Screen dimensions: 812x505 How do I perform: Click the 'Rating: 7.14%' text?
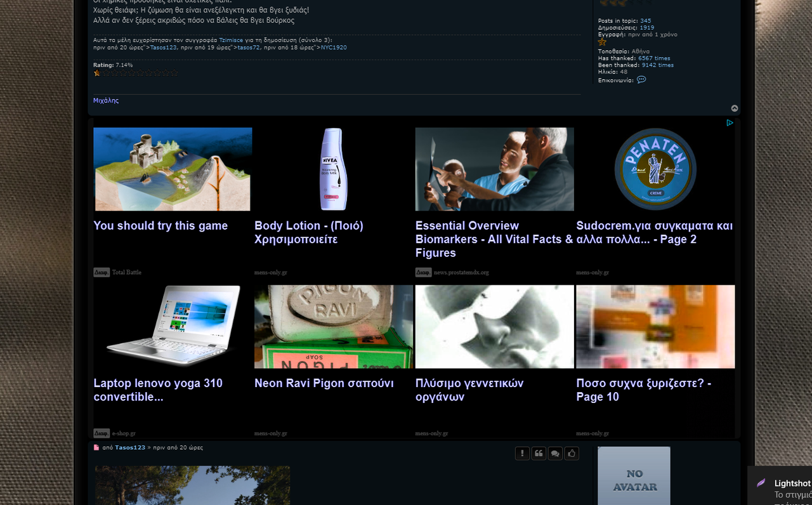[113, 65]
